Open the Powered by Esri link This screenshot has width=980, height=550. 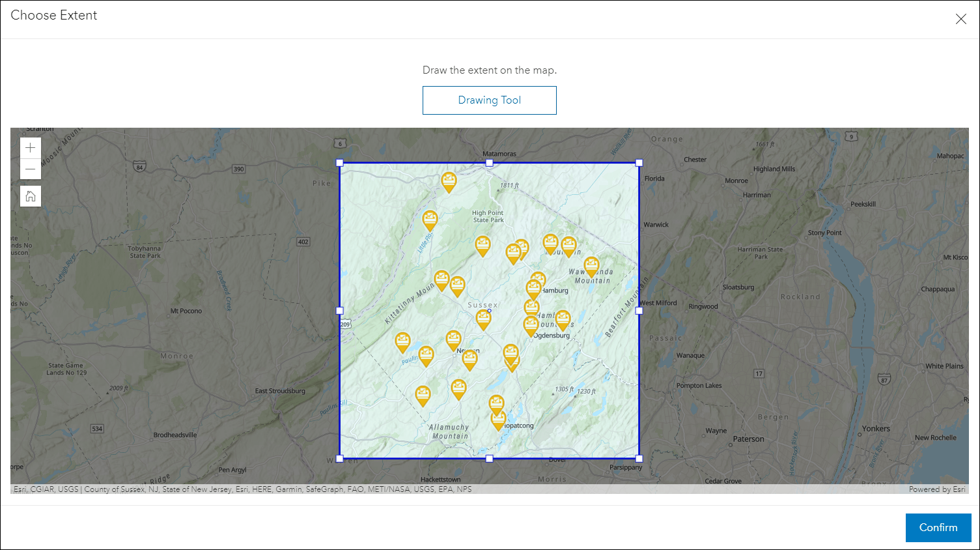coord(937,489)
